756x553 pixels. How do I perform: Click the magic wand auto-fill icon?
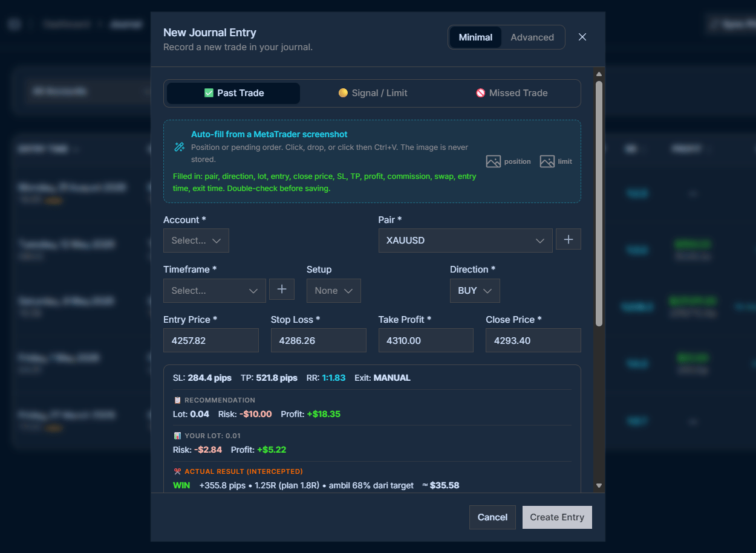pyautogui.click(x=179, y=147)
